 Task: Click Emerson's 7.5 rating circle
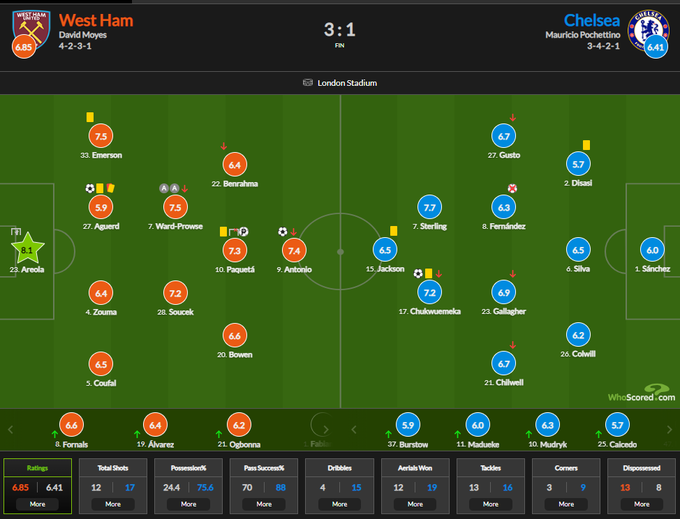pos(100,136)
